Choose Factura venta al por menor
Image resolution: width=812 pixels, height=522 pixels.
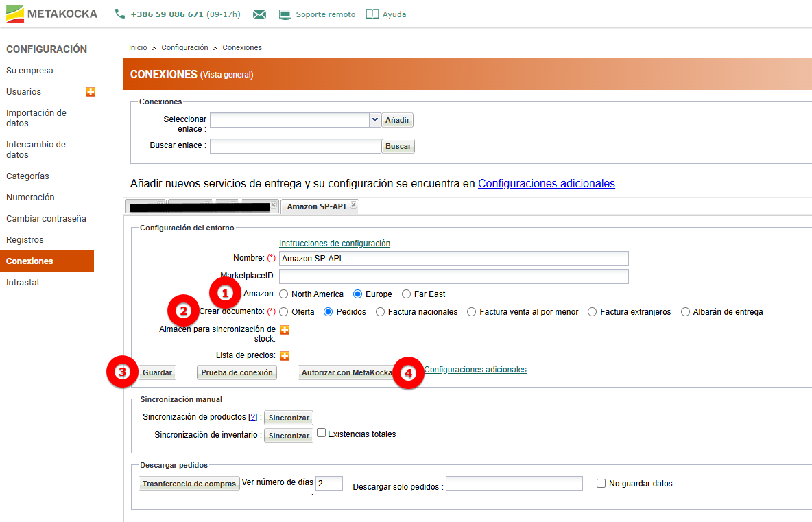coord(471,311)
